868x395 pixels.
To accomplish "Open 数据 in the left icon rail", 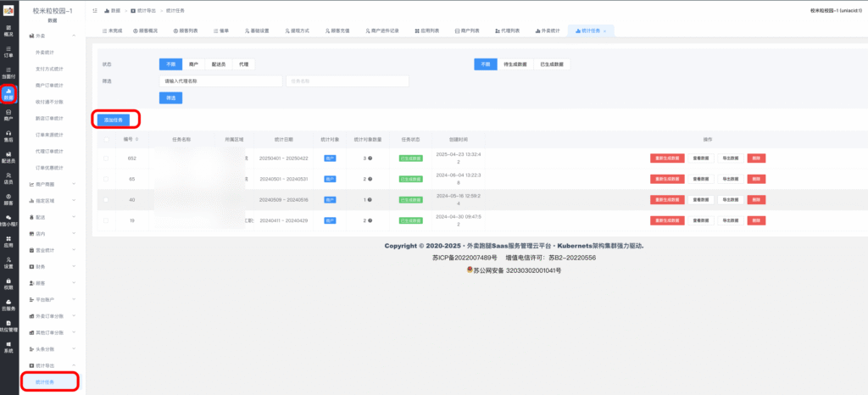I will click(8, 94).
